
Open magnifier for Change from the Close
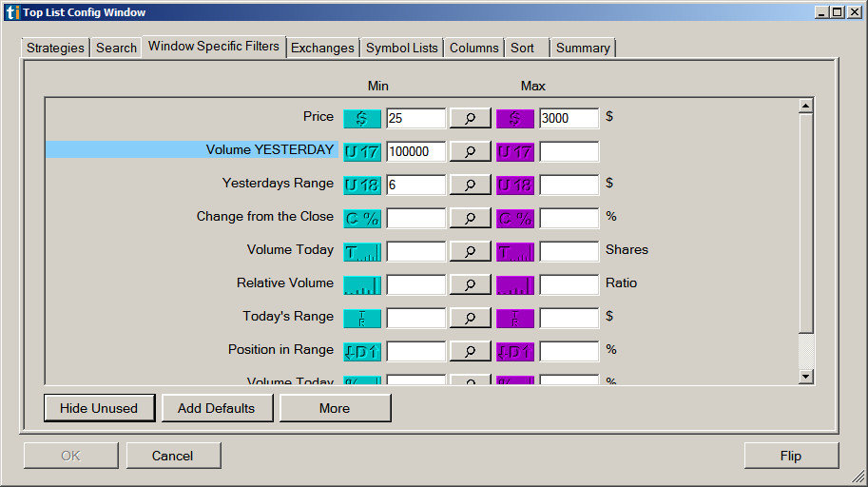tap(470, 218)
